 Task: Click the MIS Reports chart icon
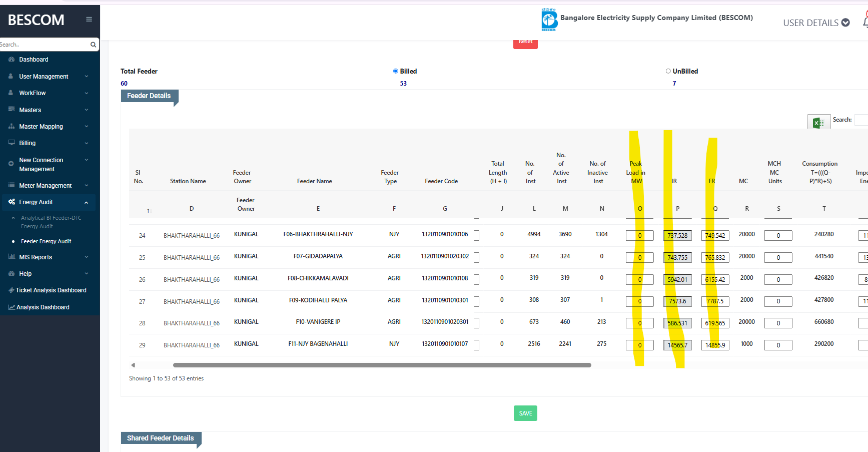(12, 257)
